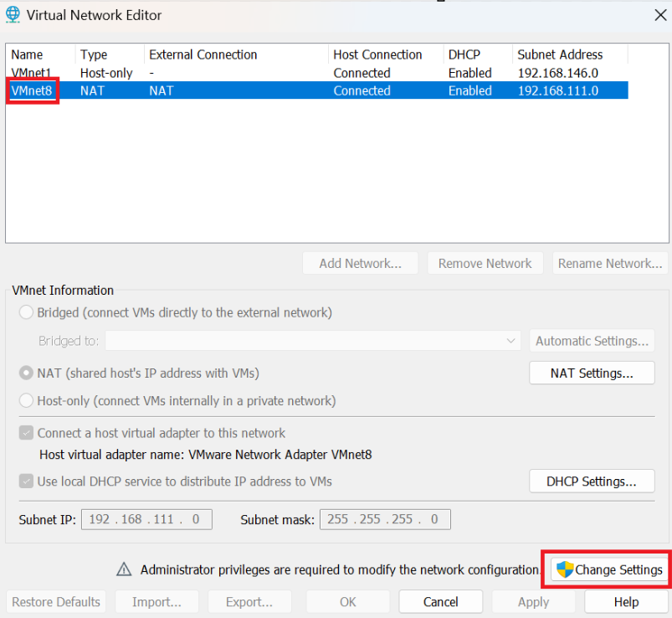This screenshot has height=618, width=672.
Task: Click the 192.168.146.0 subnet address cell
Action: pos(558,73)
